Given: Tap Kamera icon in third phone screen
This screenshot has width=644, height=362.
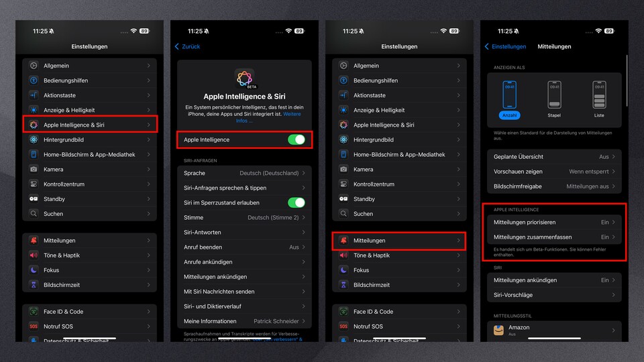Looking at the screenshot, I should [x=343, y=169].
